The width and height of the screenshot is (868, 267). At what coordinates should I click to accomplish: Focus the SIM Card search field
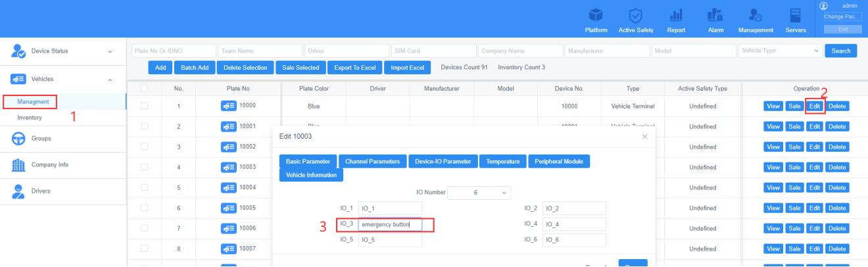click(433, 51)
